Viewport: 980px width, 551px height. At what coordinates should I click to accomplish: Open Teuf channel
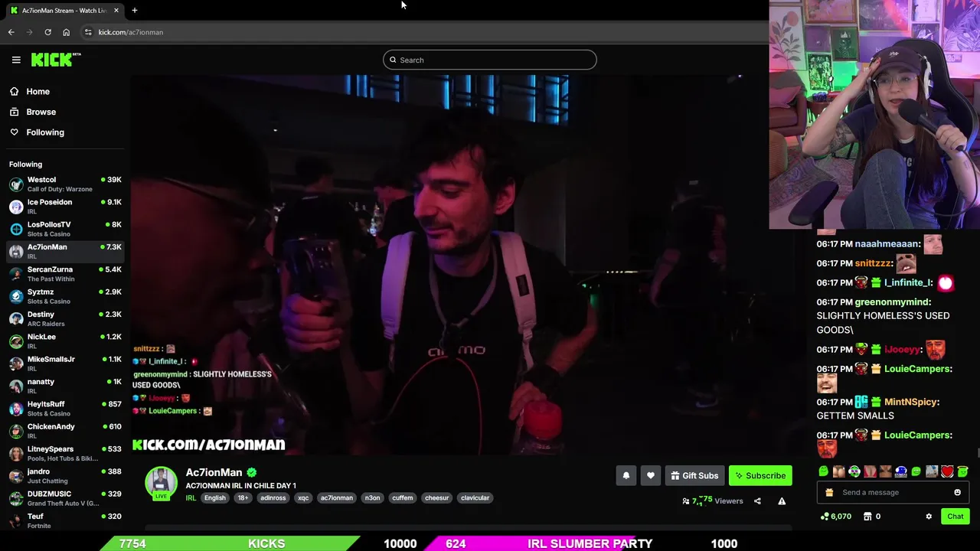[x=64, y=520]
